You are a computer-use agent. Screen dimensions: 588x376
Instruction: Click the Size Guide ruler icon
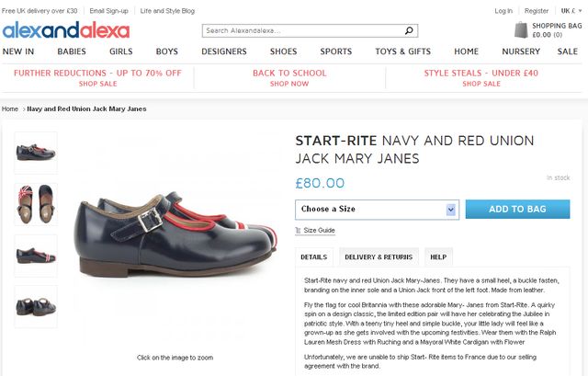click(x=298, y=231)
